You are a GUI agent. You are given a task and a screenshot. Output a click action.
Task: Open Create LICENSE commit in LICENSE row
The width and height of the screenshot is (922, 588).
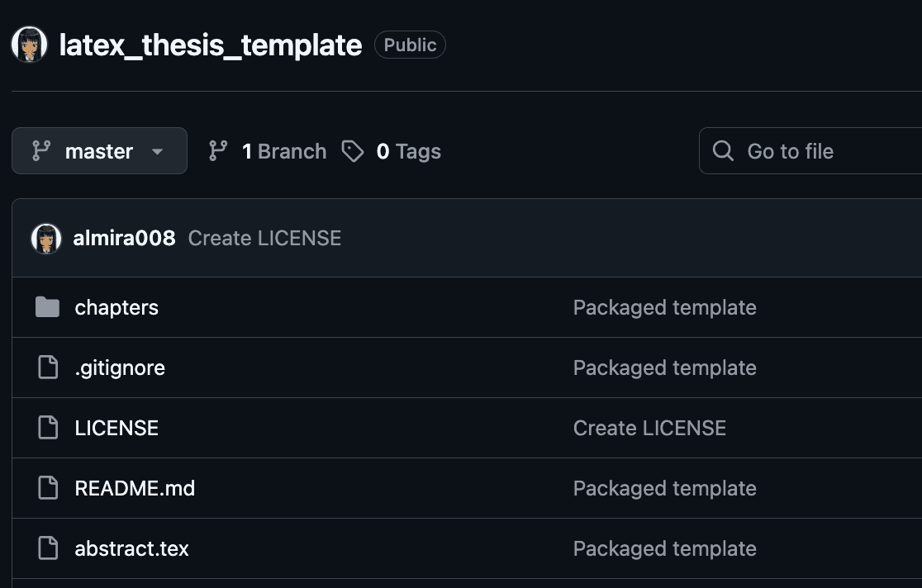(649, 428)
